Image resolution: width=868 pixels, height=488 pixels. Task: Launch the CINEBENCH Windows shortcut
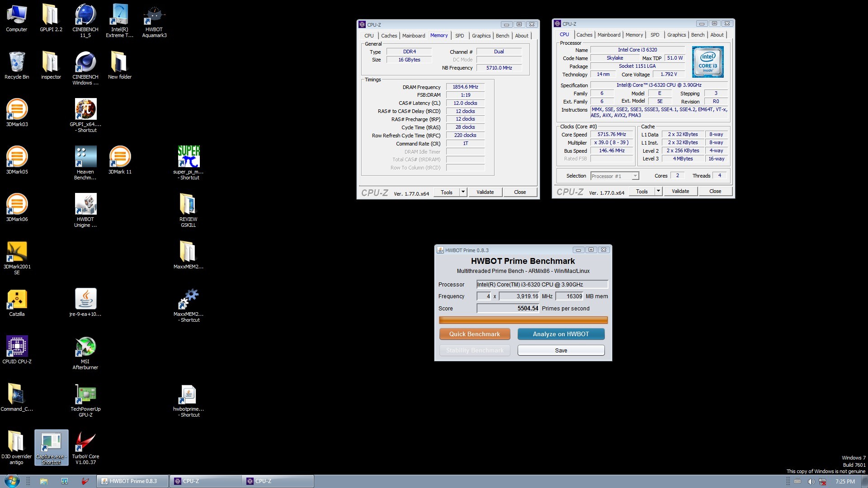(x=85, y=68)
